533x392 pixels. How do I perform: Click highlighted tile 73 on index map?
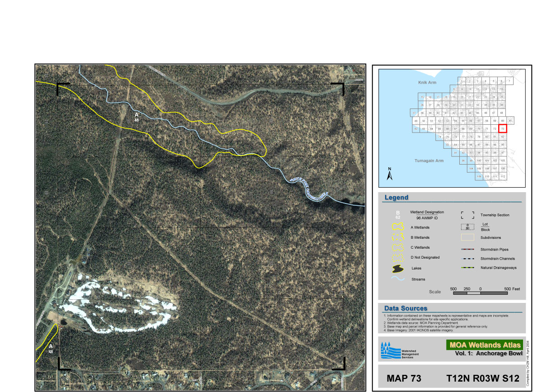[x=502, y=129]
